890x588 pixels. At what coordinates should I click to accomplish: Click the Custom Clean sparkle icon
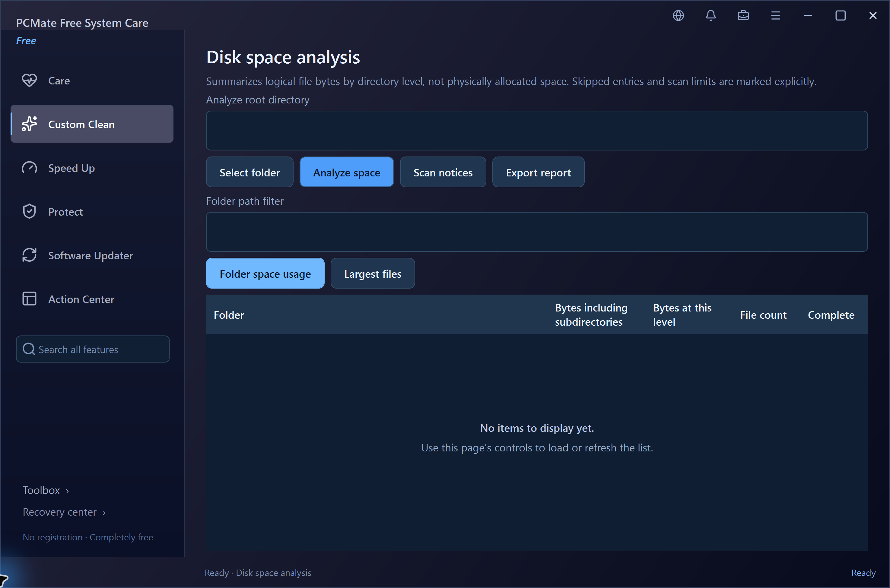[x=29, y=124]
